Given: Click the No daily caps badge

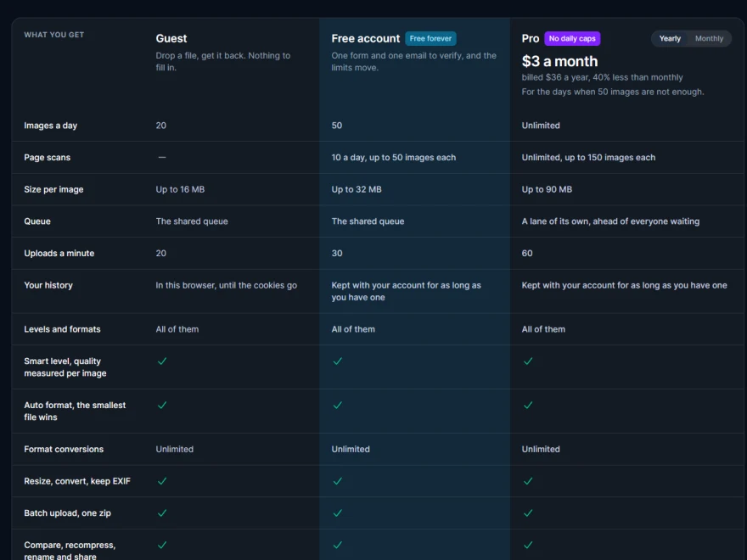Looking at the screenshot, I should click(571, 38).
